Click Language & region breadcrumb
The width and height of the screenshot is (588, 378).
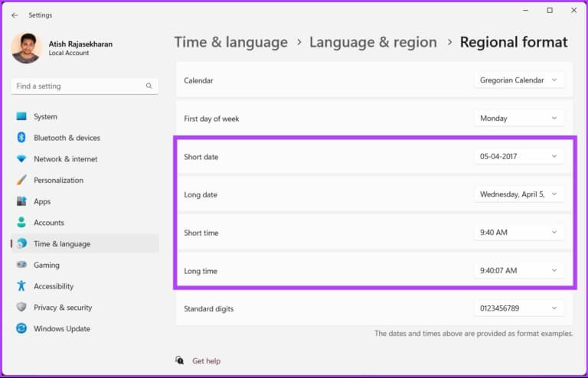point(373,42)
